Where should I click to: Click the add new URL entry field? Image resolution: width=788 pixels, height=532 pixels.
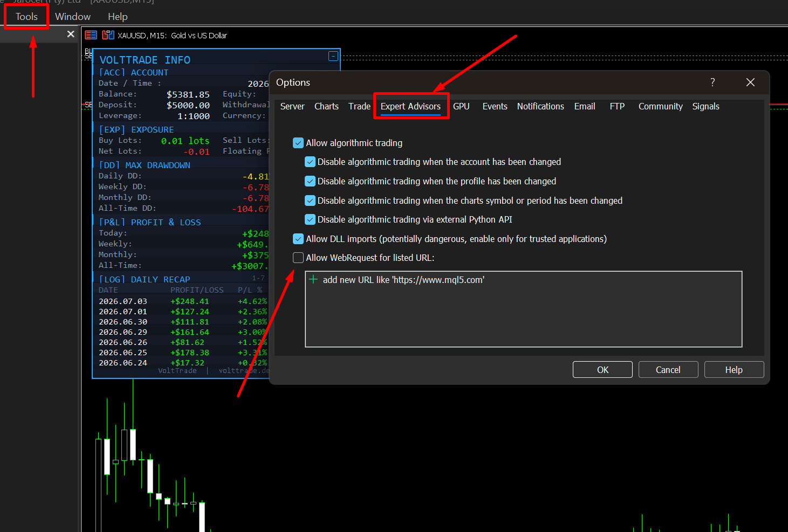point(403,280)
